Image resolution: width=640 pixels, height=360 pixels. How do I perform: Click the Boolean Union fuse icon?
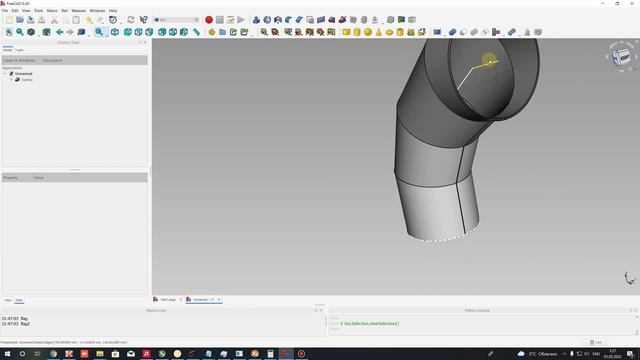point(473,32)
